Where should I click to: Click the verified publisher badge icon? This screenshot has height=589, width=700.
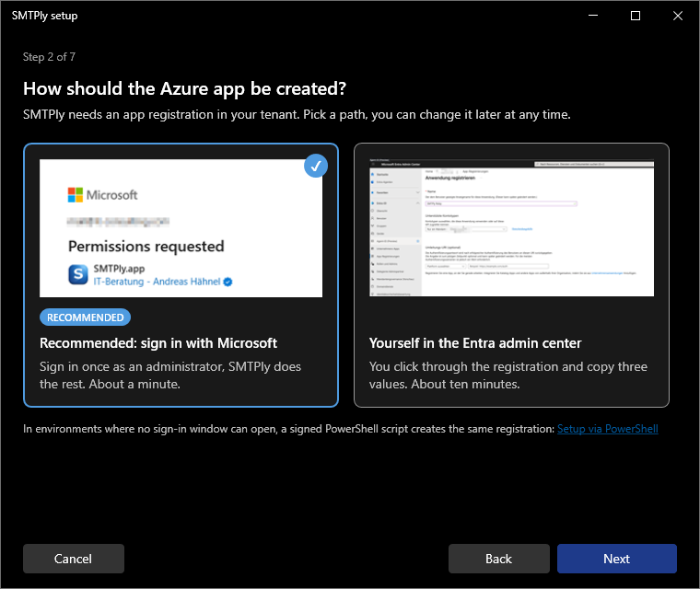(227, 282)
